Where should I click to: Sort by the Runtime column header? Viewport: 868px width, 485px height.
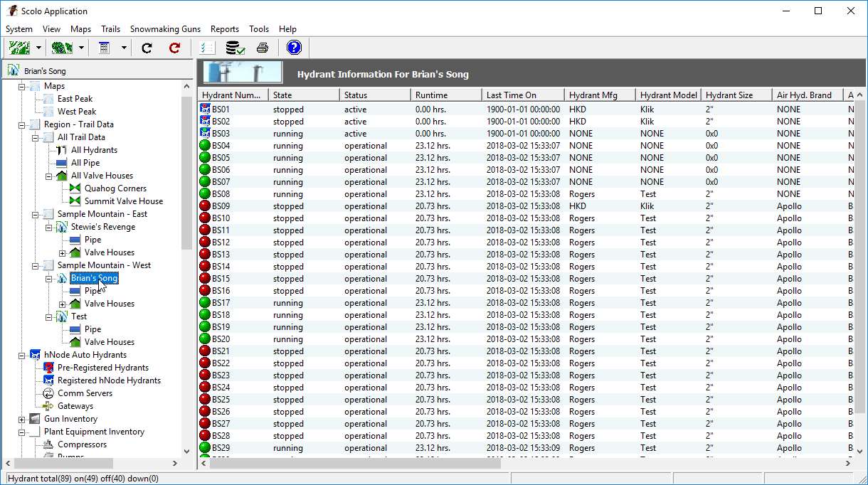(445, 95)
